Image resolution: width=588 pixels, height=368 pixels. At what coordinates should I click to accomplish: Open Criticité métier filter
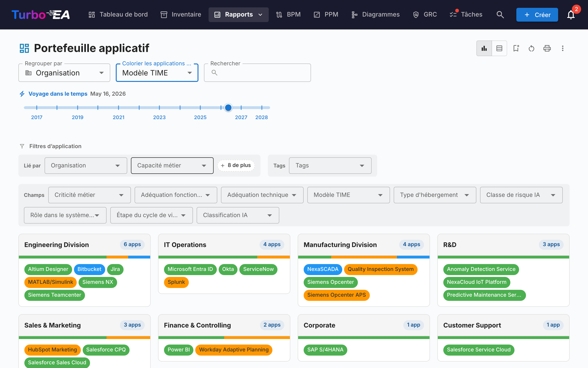pos(89,195)
